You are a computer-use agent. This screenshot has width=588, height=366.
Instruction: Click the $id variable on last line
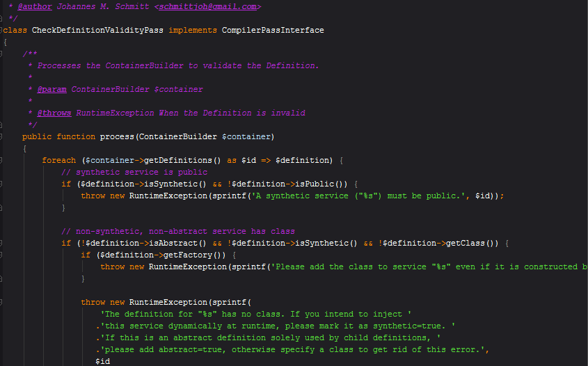(x=102, y=361)
